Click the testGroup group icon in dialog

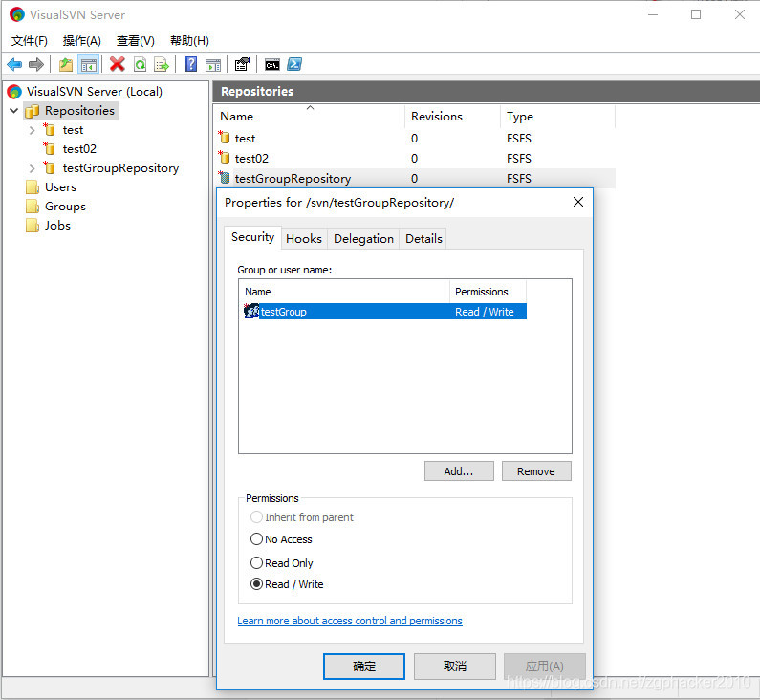click(251, 311)
